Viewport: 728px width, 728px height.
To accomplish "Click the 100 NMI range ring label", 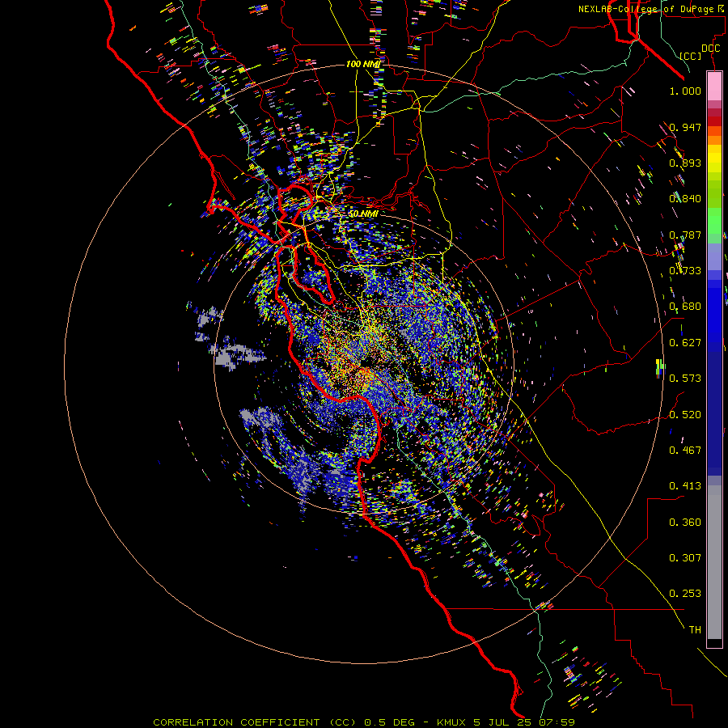I will (x=363, y=64).
